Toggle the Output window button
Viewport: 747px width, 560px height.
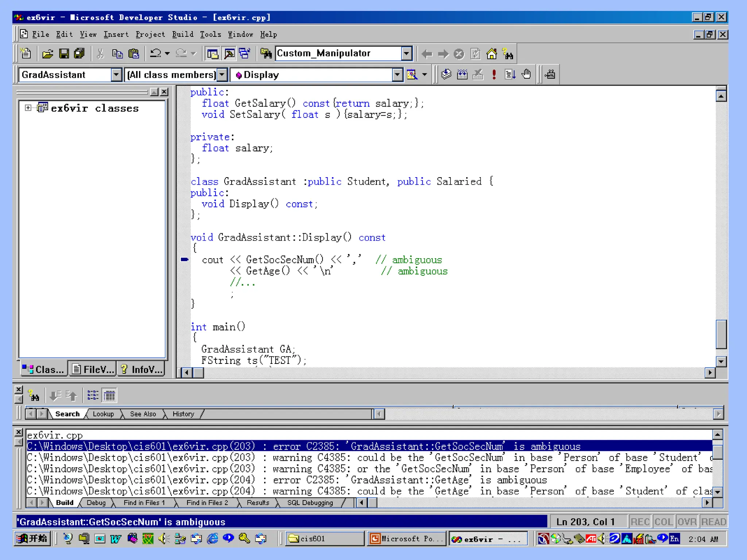[229, 54]
